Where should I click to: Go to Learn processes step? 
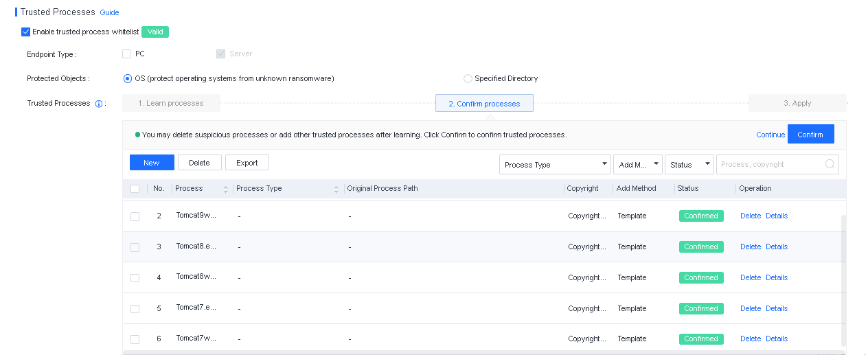coord(171,103)
